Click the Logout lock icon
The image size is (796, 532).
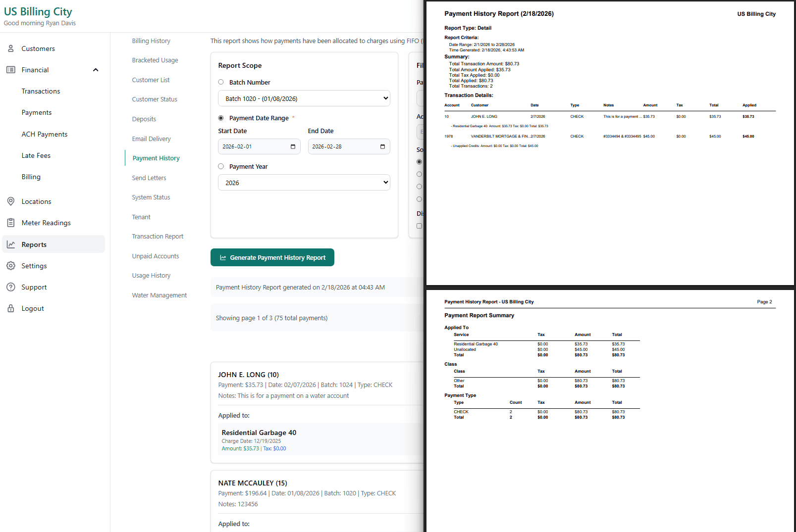[11, 308]
